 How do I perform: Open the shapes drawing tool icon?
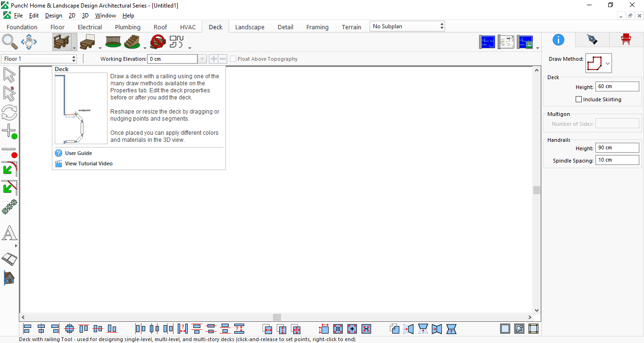pos(177,42)
